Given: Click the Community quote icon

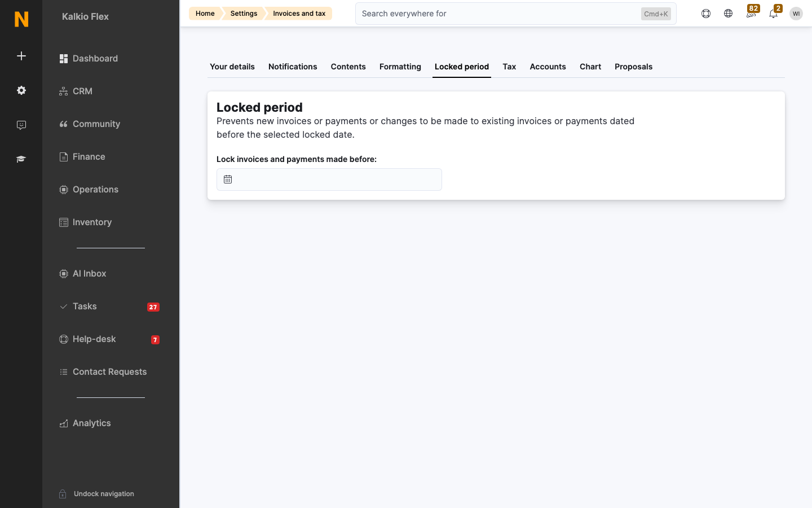Looking at the screenshot, I should coord(64,124).
